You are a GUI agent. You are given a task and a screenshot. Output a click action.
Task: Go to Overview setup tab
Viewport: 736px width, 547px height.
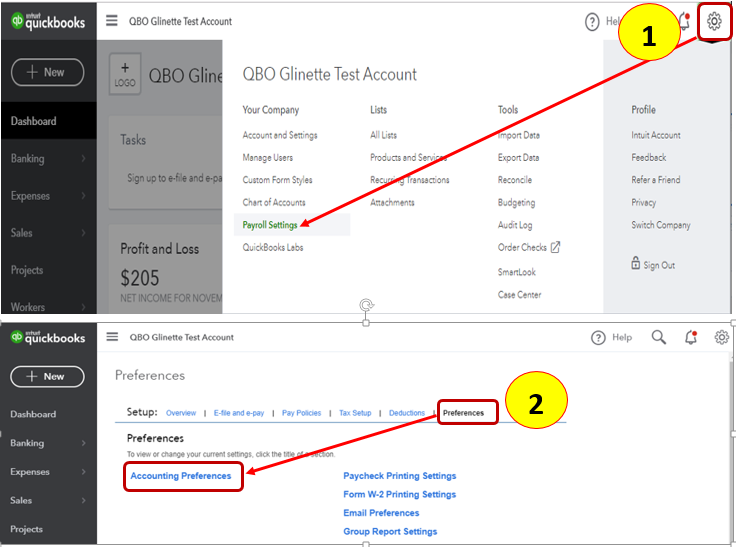181,413
